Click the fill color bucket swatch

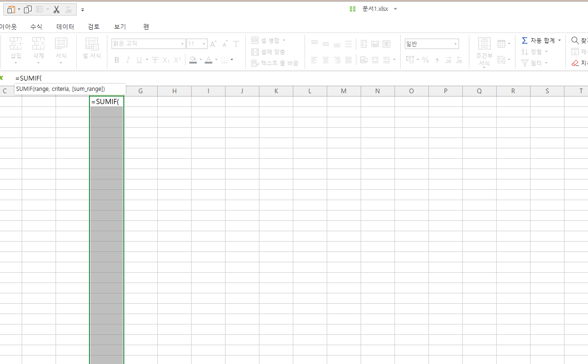pyautogui.click(x=193, y=60)
